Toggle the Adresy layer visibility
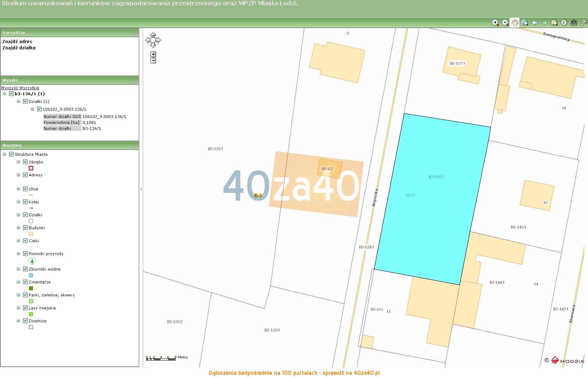Image resolution: width=588 pixels, height=378 pixels. (x=25, y=175)
